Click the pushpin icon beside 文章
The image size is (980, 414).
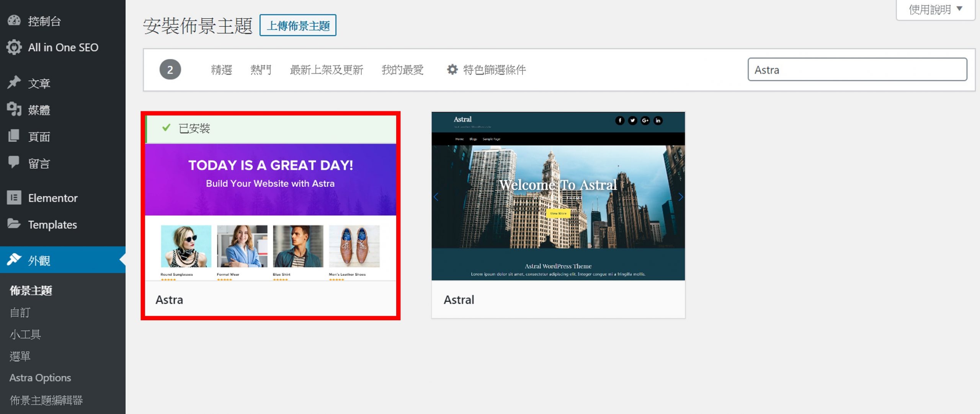pos(14,83)
